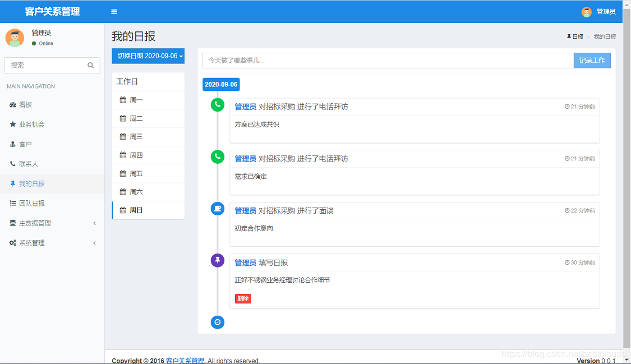
Task: Select 周四 in the weekday list
Action: [x=148, y=155]
